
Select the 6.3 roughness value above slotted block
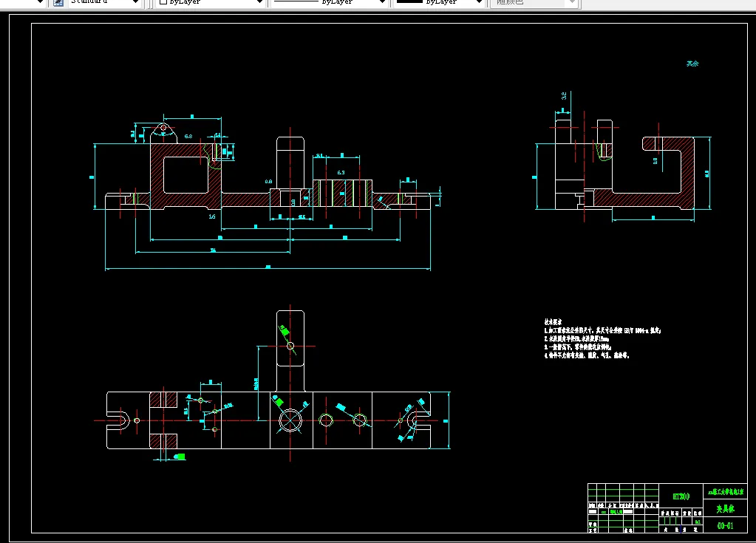coord(341,172)
